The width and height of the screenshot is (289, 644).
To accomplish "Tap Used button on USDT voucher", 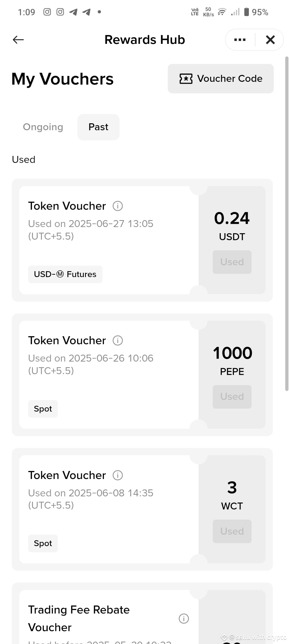I will pyautogui.click(x=232, y=262).
